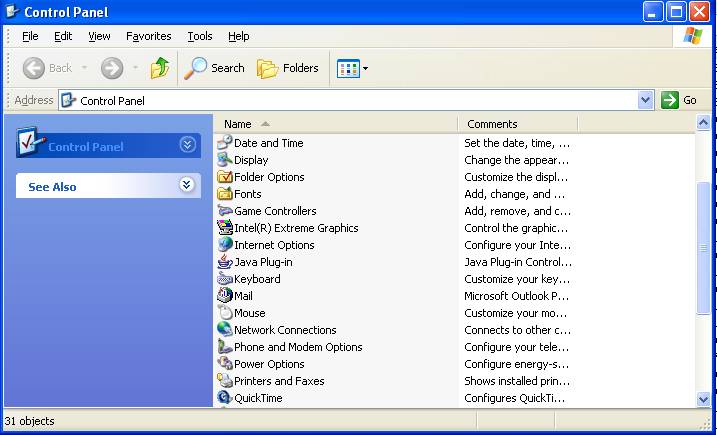Click the Windows flag logo
717x435 pixels.
coord(693,36)
